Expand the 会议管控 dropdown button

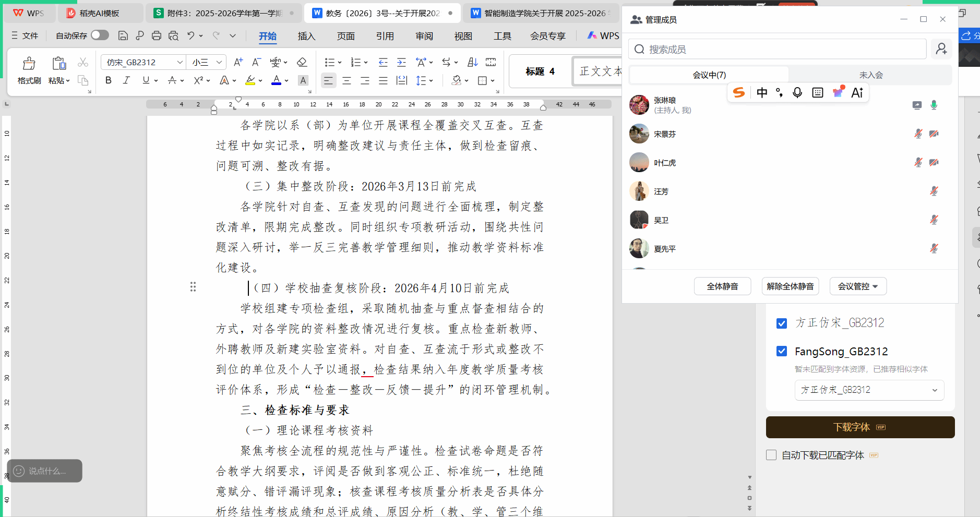(x=858, y=286)
